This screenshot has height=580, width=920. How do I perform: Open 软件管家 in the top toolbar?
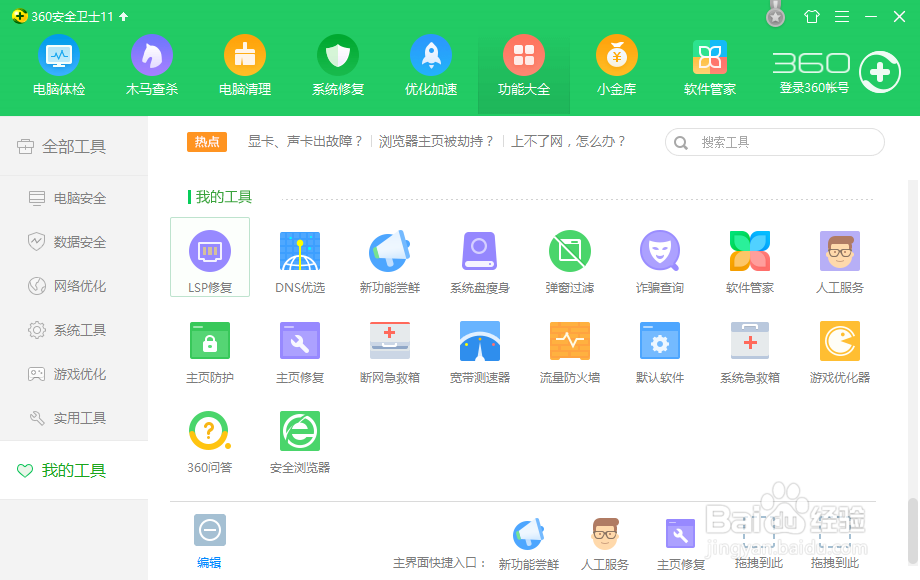(x=709, y=66)
